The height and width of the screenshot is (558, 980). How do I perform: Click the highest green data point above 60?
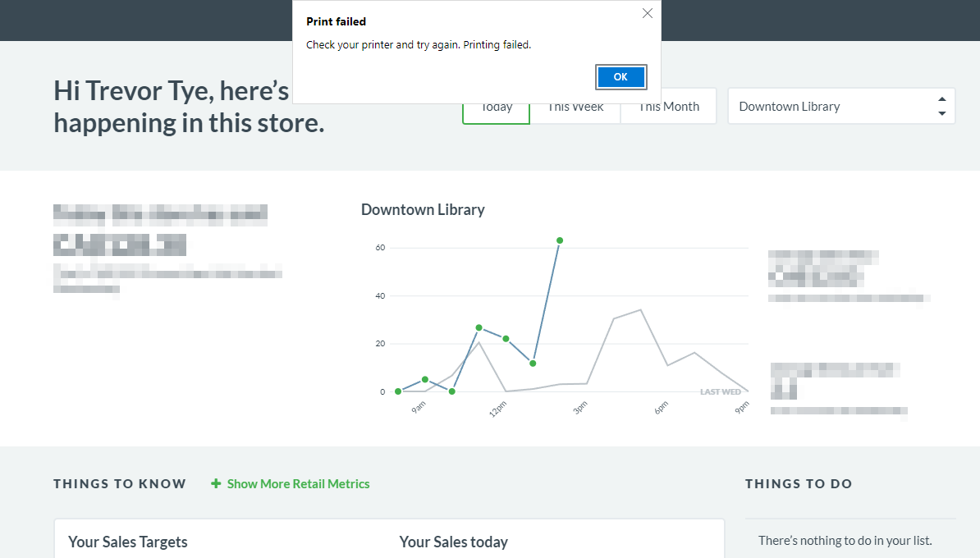click(x=560, y=240)
